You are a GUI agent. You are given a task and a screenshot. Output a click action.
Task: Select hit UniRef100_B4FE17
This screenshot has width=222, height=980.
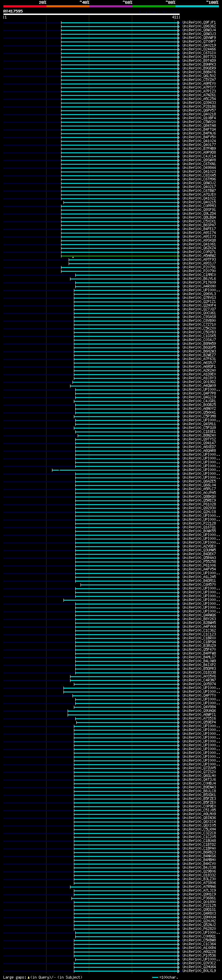199,229
